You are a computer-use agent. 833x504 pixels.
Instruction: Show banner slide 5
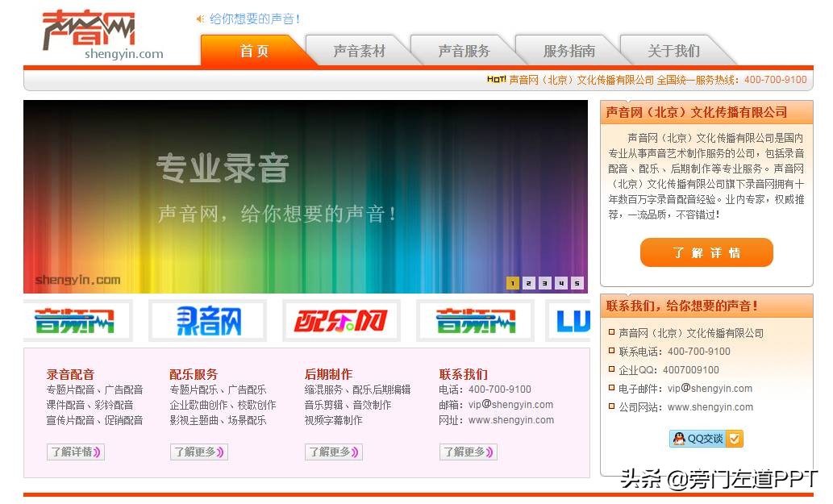[577, 283]
